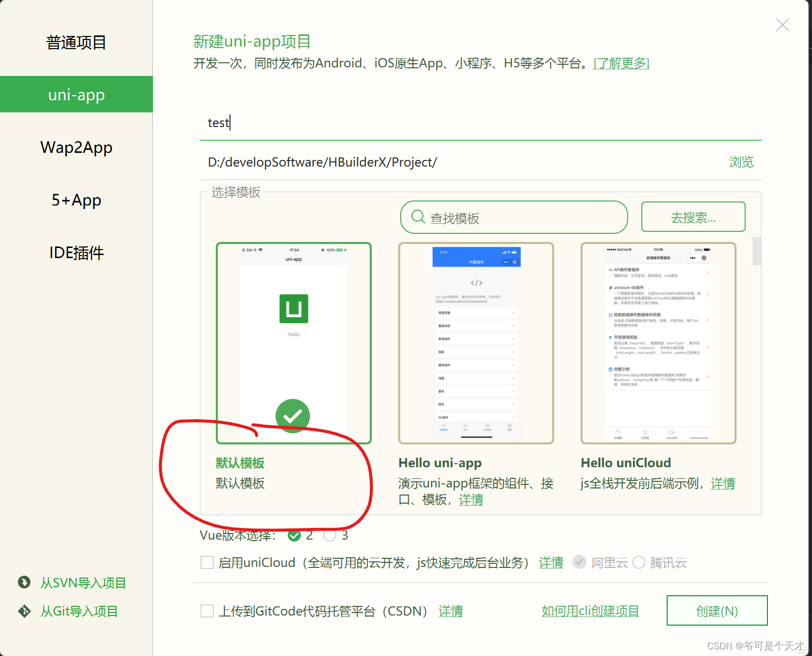Select the 腾讯云 provider option
Image resolution: width=812 pixels, height=656 pixels.
click(x=639, y=562)
